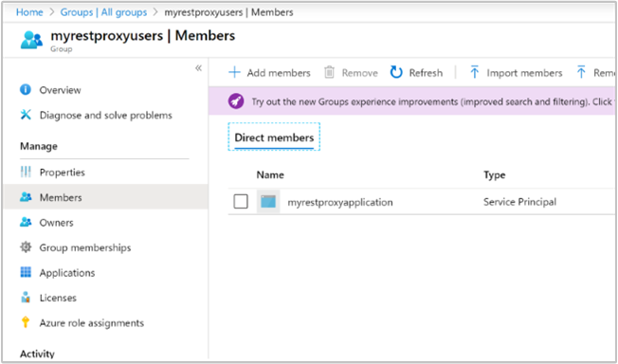Image resolution: width=618 pixels, height=364 pixels.
Task: Click the Import members button
Action: tap(517, 73)
